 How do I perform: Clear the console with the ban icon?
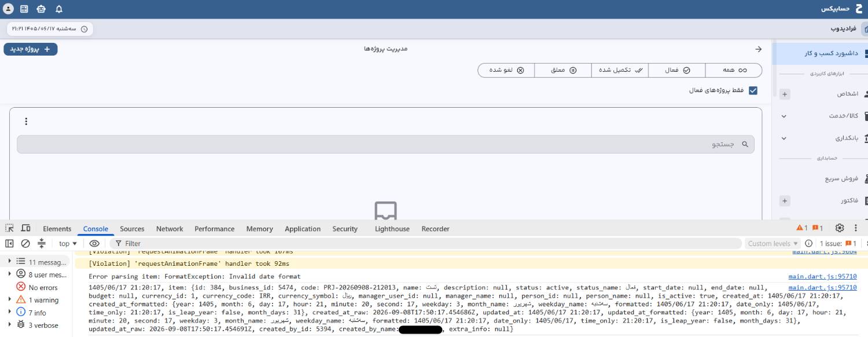click(25, 243)
